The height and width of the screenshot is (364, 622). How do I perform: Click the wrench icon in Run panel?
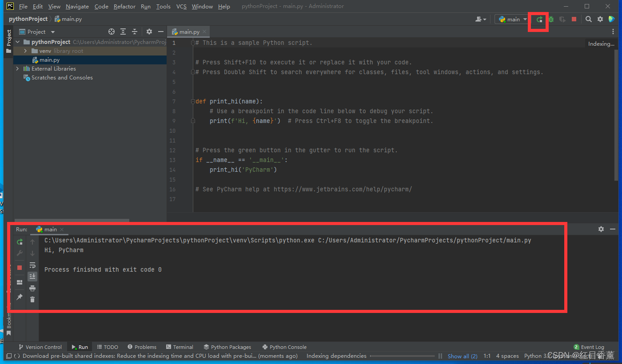tap(20, 253)
